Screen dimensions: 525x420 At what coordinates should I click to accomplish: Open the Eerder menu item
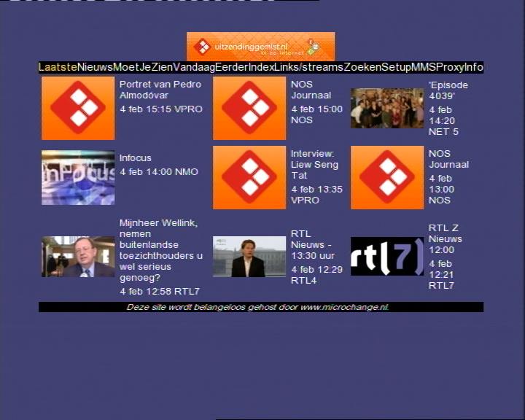pyautogui.click(x=232, y=67)
